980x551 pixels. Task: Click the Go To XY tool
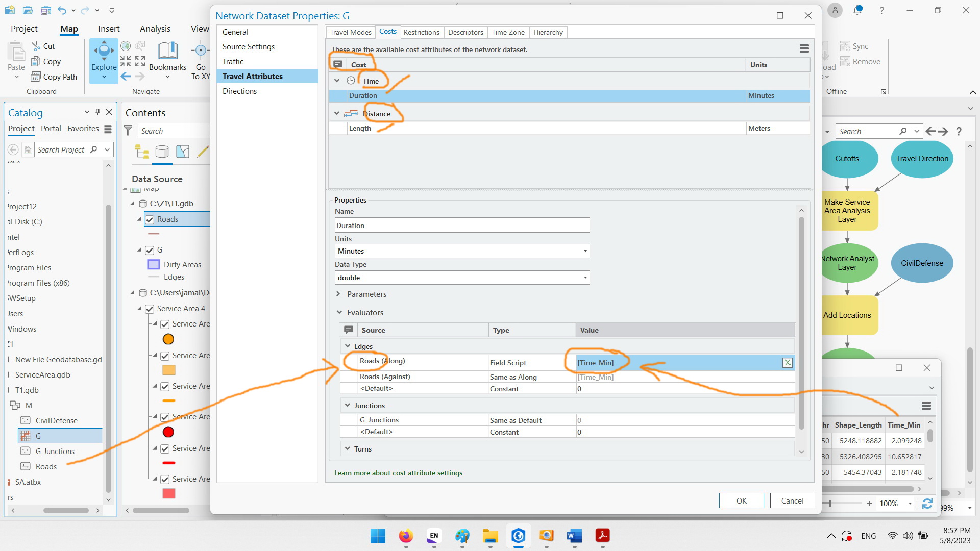click(x=201, y=60)
